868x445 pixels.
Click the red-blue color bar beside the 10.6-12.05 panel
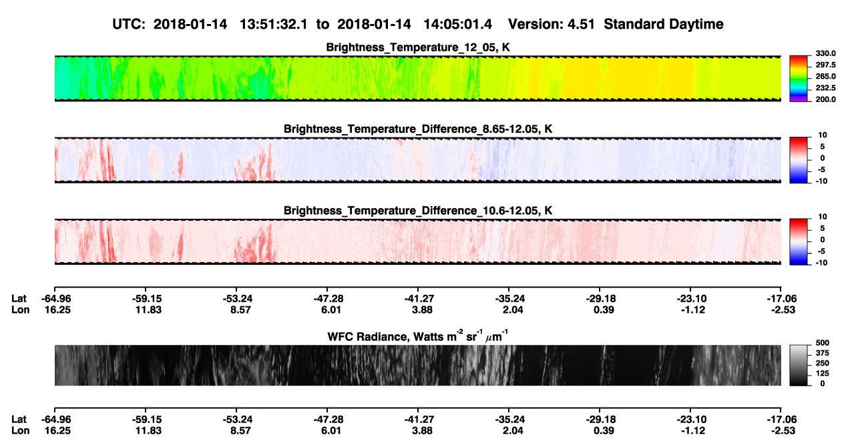799,240
